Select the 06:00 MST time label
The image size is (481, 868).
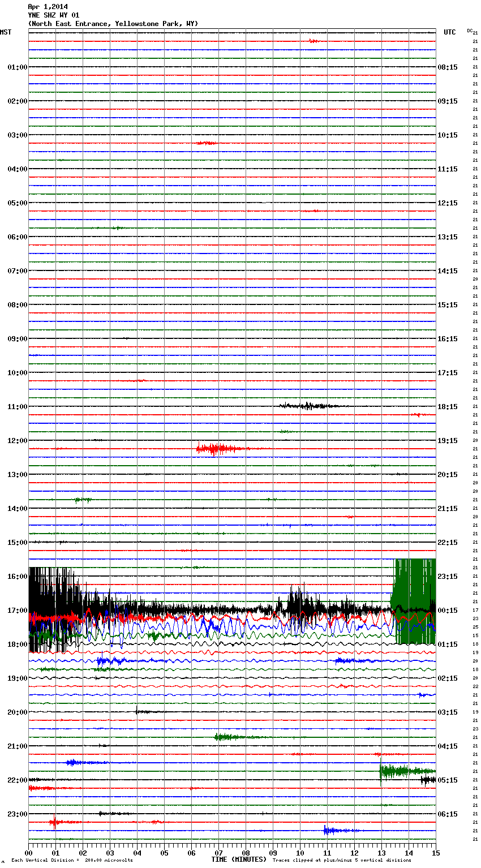click(x=18, y=237)
